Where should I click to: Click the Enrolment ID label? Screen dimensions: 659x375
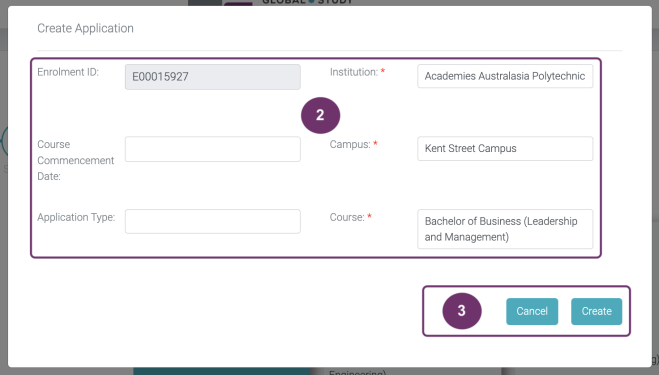(x=68, y=72)
